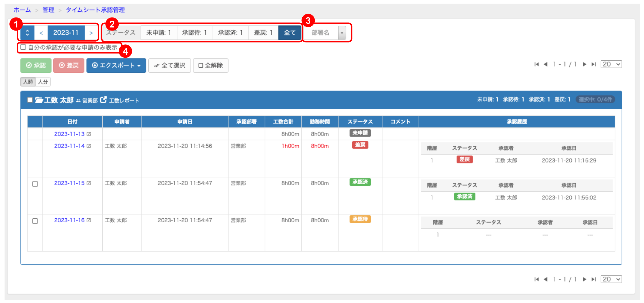Click the external icon next to 2023-11-13
This screenshot has width=644, height=303.
tap(89, 134)
